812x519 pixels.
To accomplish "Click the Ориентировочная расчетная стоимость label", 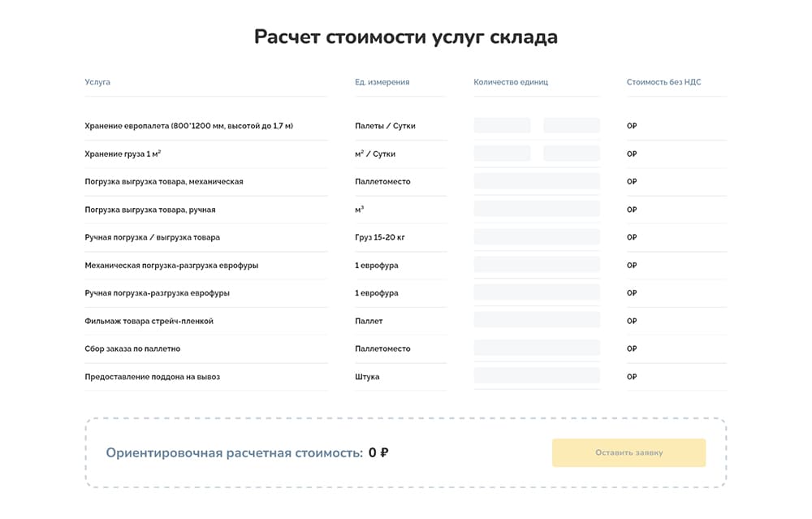I will (x=234, y=452).
